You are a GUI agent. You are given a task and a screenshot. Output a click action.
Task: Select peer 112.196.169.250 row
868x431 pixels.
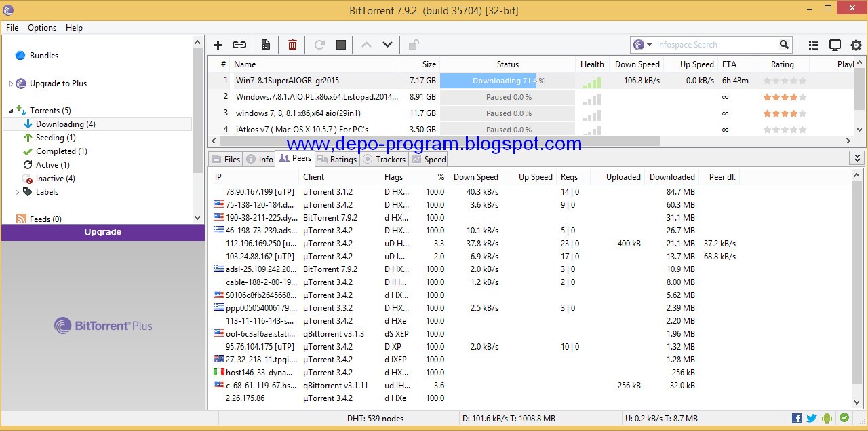coord(530,244)
